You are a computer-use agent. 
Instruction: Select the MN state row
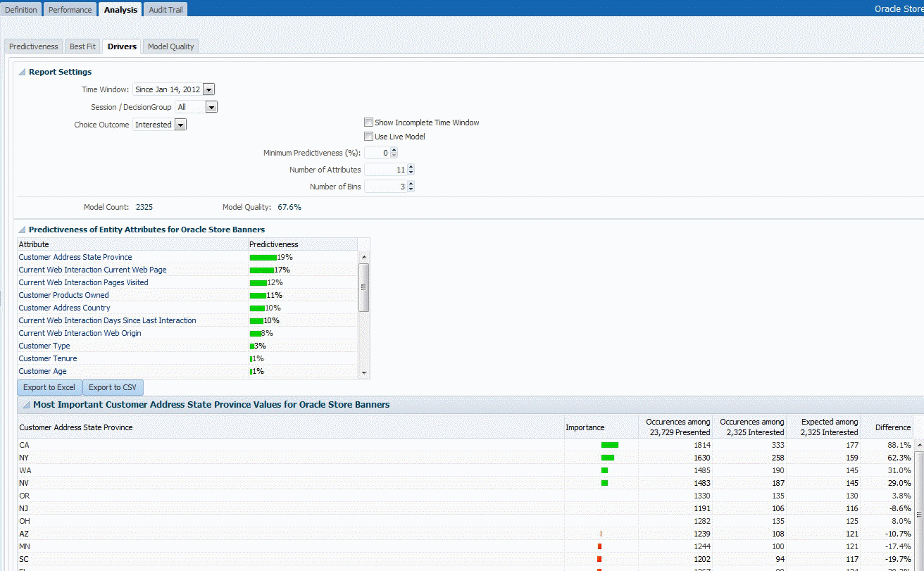(466, 546)
